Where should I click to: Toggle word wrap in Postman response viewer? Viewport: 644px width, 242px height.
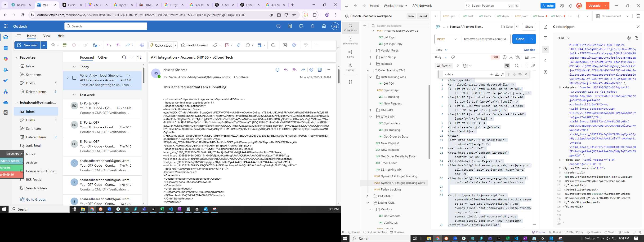click(507, 66)
